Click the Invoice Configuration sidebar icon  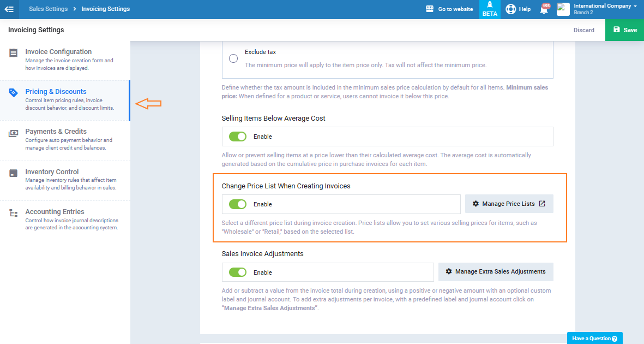(14, 53)
